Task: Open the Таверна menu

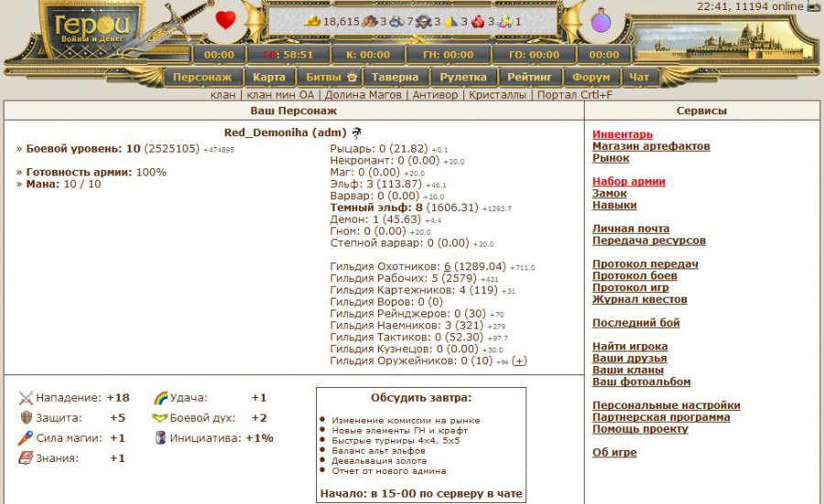Action: (396, 77)
